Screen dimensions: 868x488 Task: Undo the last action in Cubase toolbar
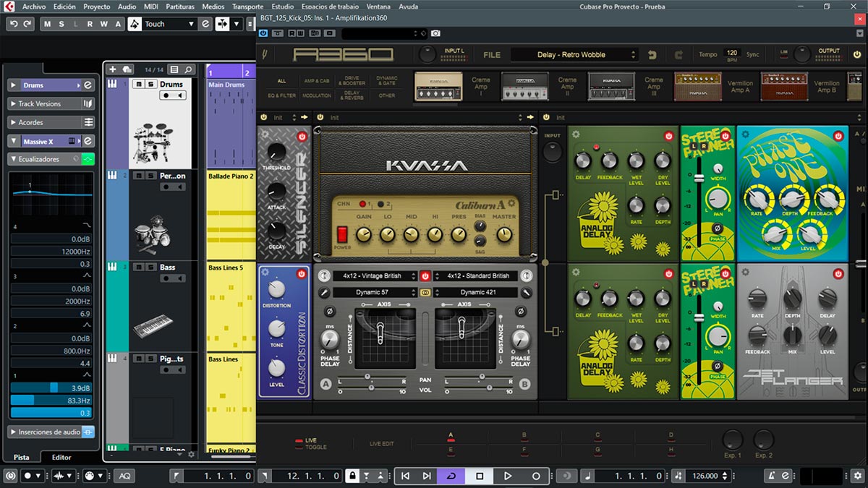click(x=14, y=24)
